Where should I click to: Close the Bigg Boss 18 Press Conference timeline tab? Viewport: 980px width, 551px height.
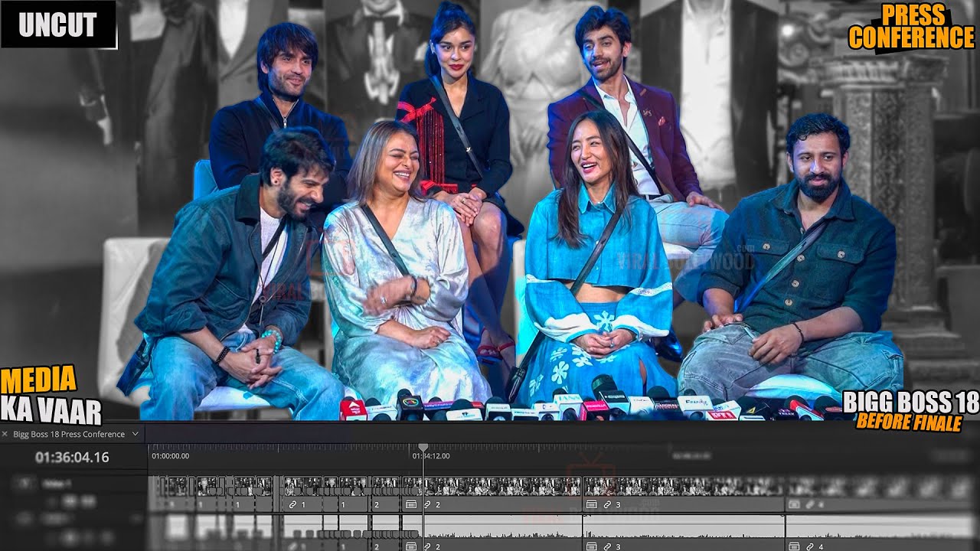click(5, 434)
